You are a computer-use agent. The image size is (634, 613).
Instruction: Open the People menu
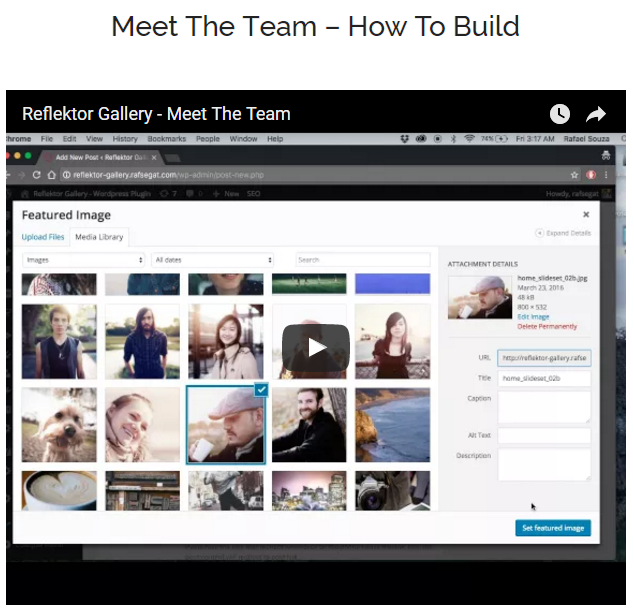point(208,139)
